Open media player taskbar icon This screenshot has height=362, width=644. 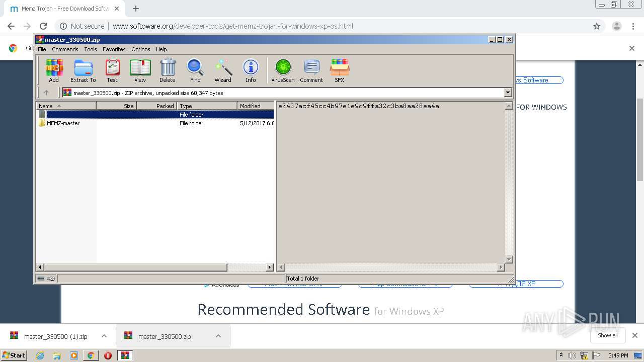[x=74, y=355]
